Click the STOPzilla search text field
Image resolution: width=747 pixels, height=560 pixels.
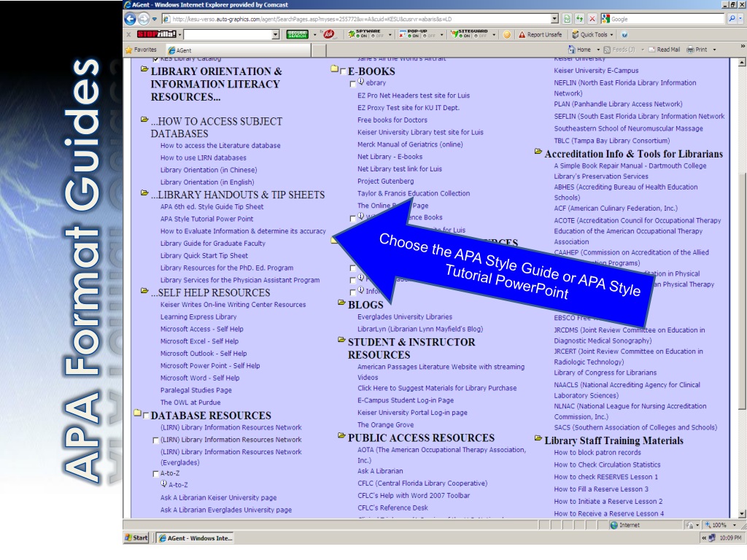(228, 34)
